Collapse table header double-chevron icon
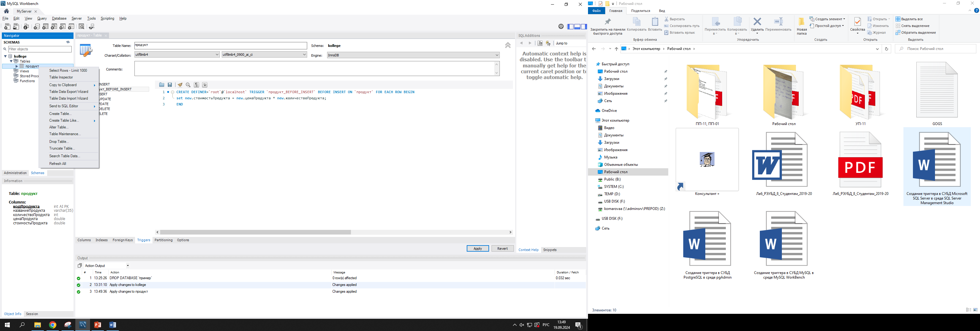980x331 pixels. point(507,45)
